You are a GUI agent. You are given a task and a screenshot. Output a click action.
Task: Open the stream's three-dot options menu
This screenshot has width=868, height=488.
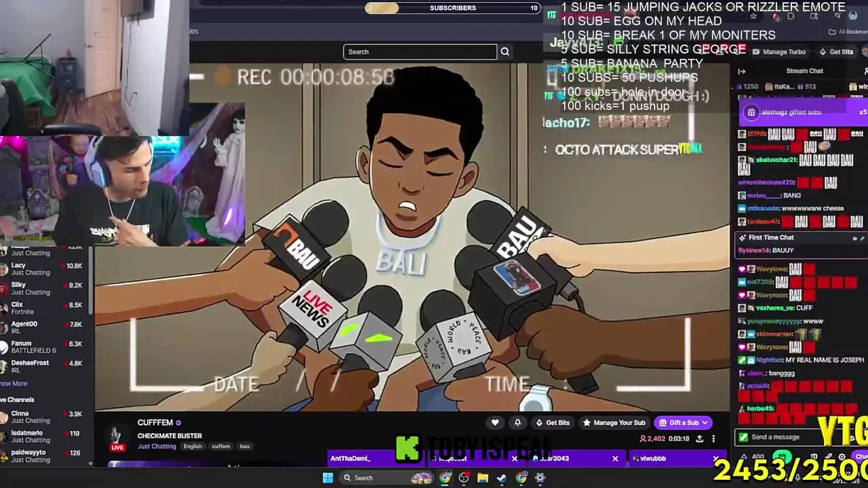pos(713,439)
